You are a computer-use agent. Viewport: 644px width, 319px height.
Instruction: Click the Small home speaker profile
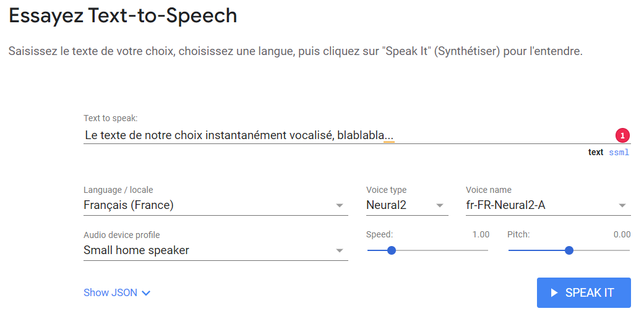136,250
